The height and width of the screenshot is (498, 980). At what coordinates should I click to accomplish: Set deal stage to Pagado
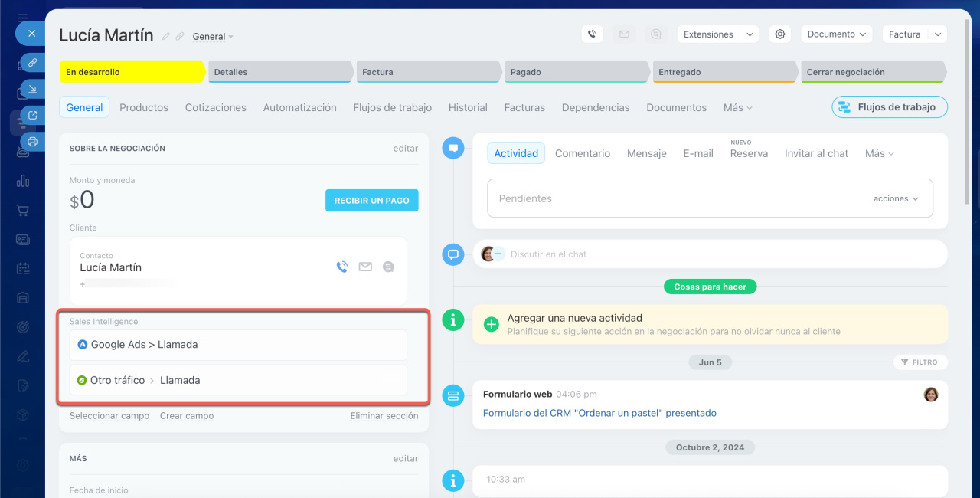574,72
